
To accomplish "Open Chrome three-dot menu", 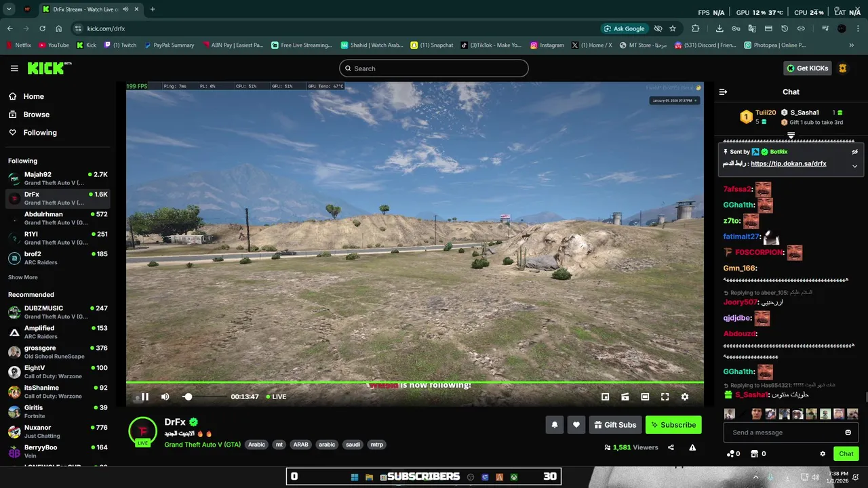I will pyautogui.click(x=859, y=28).
